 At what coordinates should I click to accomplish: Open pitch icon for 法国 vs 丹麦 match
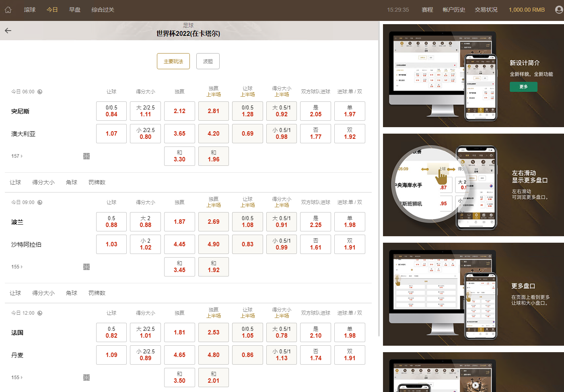click(86, 378)
